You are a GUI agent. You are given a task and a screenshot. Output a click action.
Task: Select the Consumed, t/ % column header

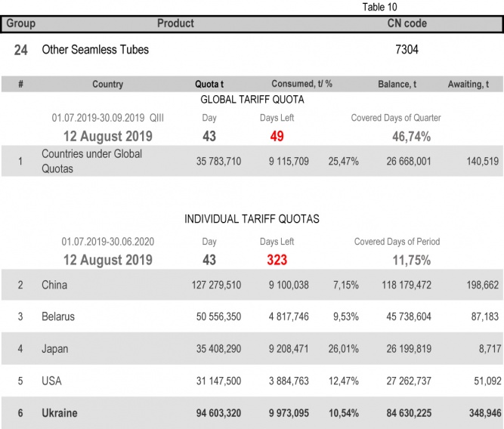302,85
